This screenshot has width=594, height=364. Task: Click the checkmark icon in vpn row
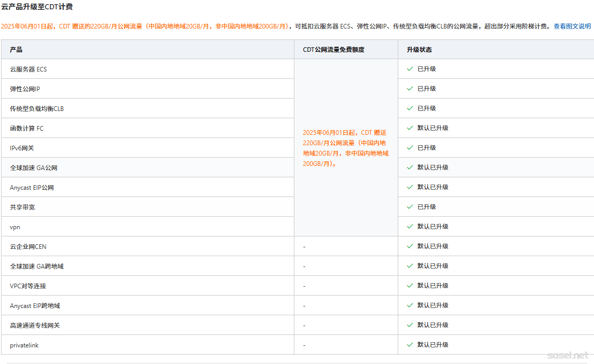click(410, 227)
